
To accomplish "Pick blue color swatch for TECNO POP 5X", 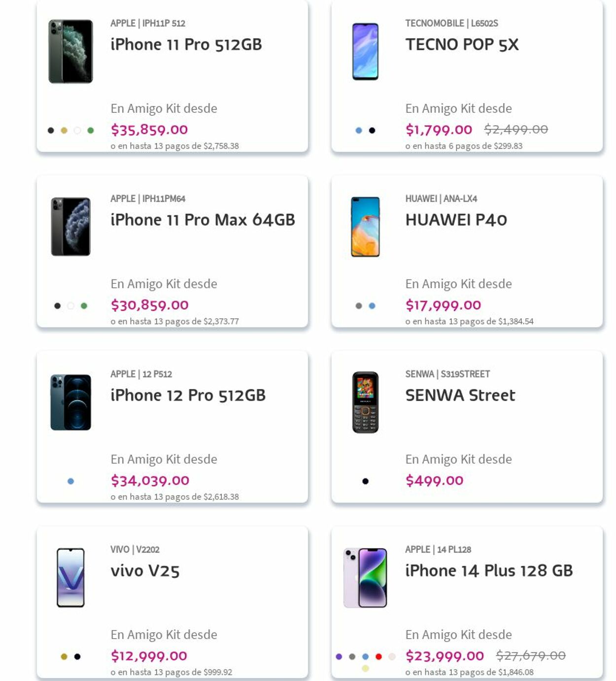I will 359,131.
